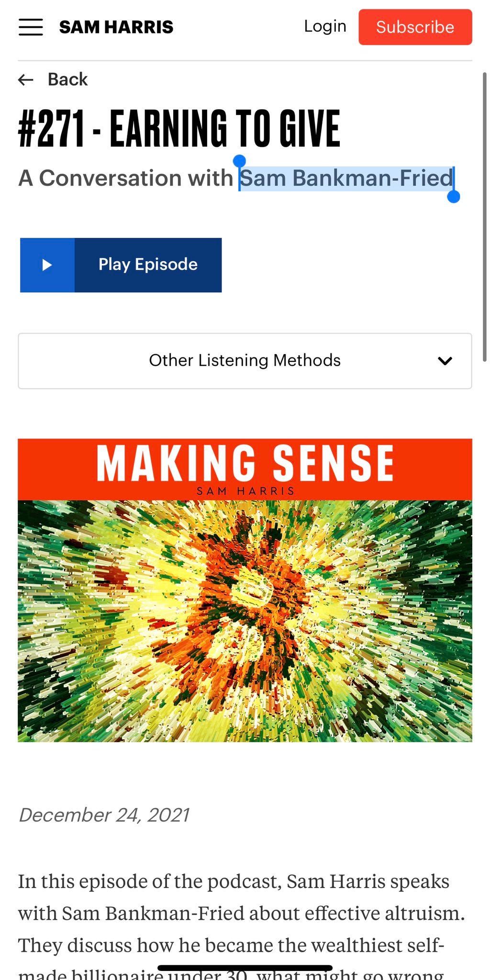
Task: Grab the text selection start handle
Action: click(239, 161)
